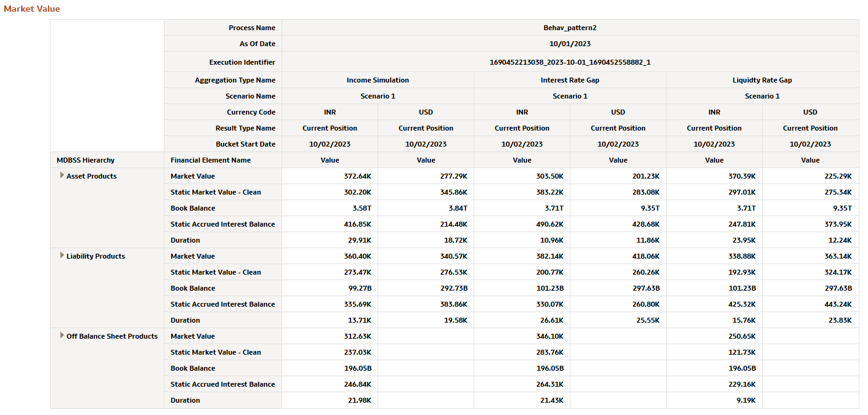The height and width of the screenshot is (415, 868).
Task: Click the 428.68K Accrued Interest cell
Action: coord(618,224)
